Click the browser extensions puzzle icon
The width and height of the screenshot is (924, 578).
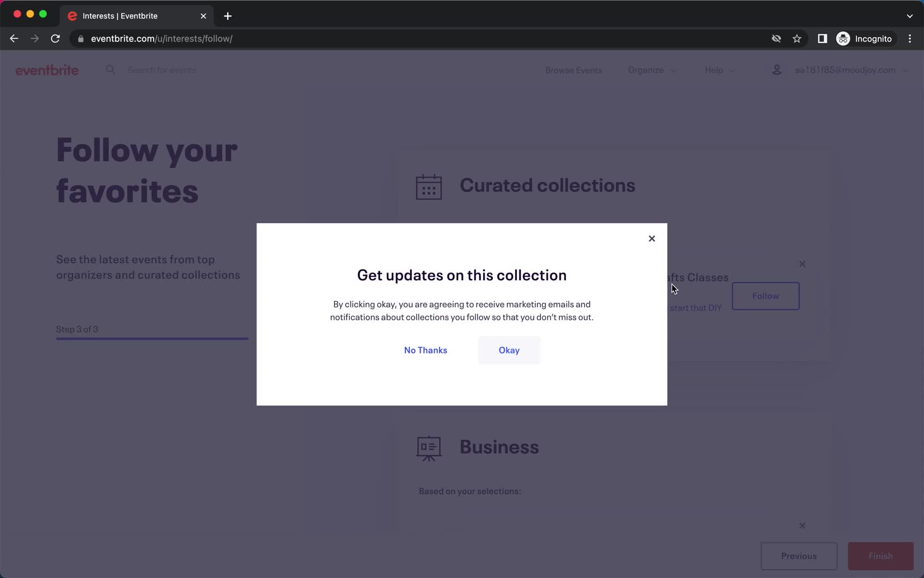[821, 39]
